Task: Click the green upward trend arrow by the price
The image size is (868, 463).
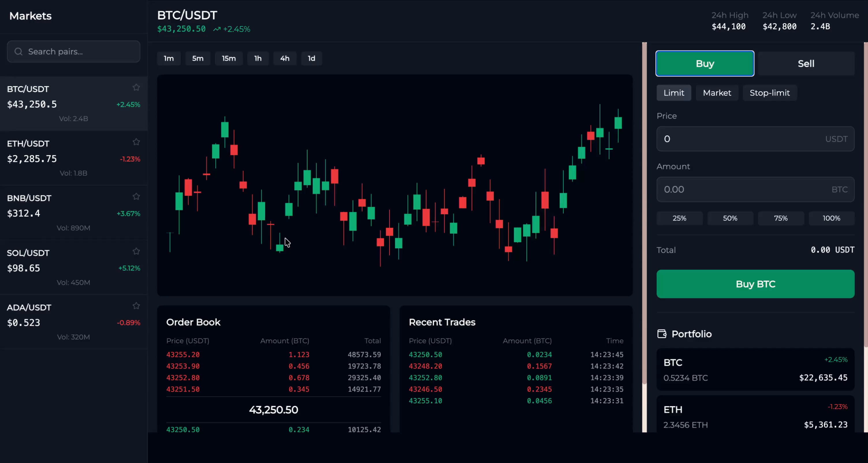Action: point(217,29)
